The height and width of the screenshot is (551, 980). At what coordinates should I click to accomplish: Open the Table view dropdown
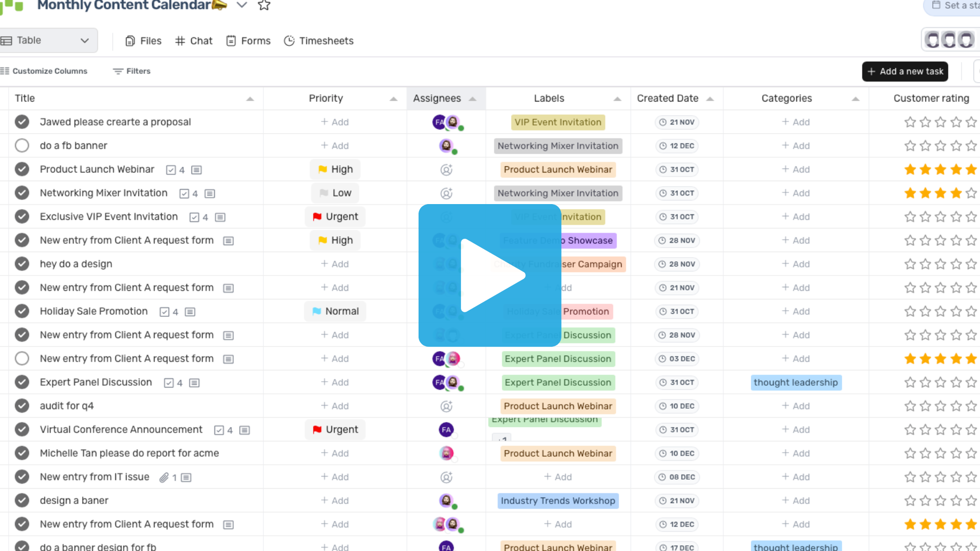[x=48, y=41]
